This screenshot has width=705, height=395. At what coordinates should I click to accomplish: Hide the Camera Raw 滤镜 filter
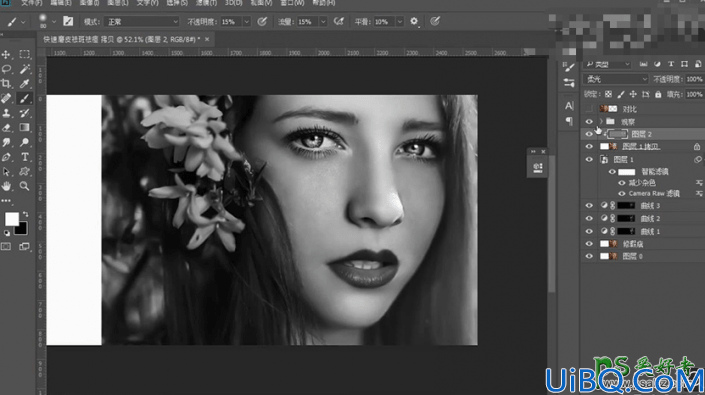[x=622, y=194]
